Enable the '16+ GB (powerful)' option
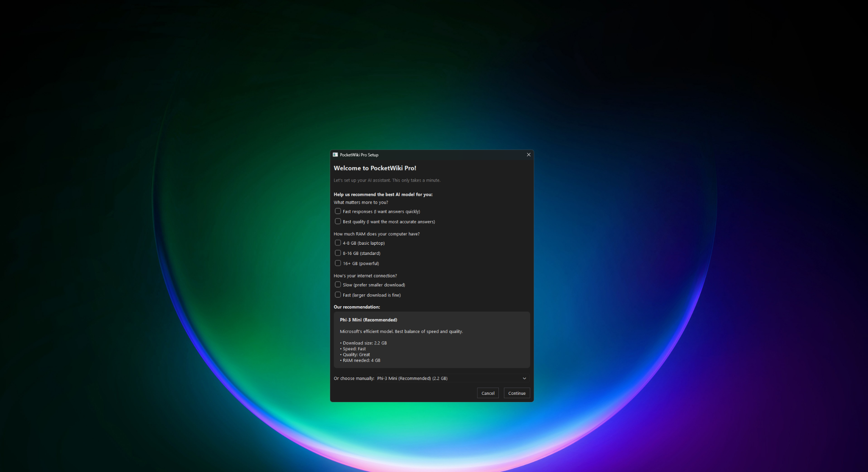The image size is (868, 472). tap(337, 263)
